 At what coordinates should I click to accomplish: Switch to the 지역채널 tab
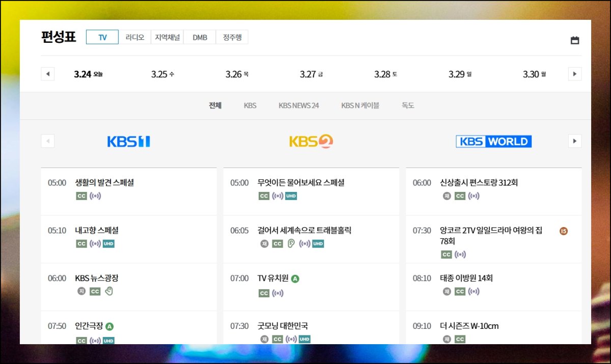(x=168, y=37)
